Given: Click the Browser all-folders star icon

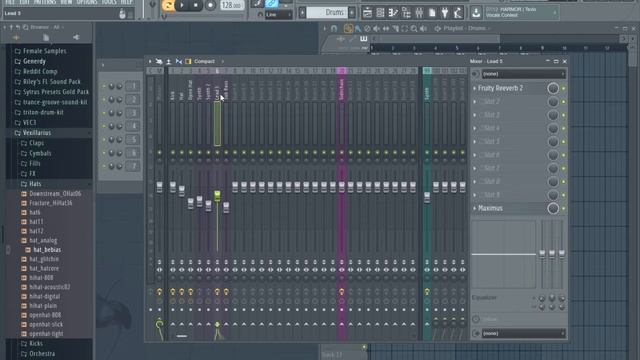Looking at the screenshot, I should (16, 37).
